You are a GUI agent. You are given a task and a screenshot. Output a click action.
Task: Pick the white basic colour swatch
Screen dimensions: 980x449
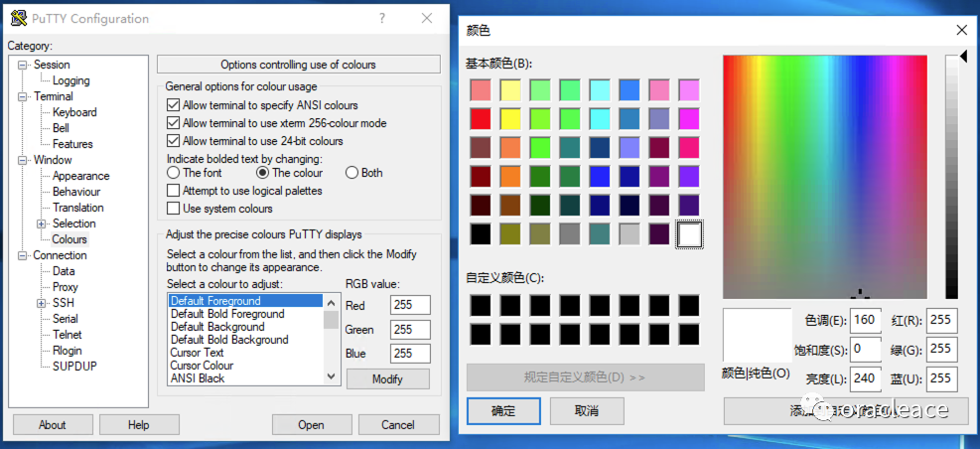(689, 233)
